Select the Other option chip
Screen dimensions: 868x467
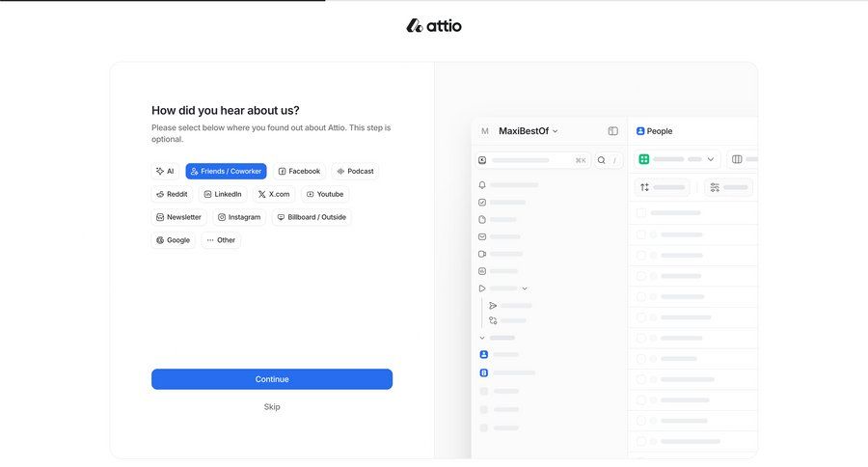221,240
